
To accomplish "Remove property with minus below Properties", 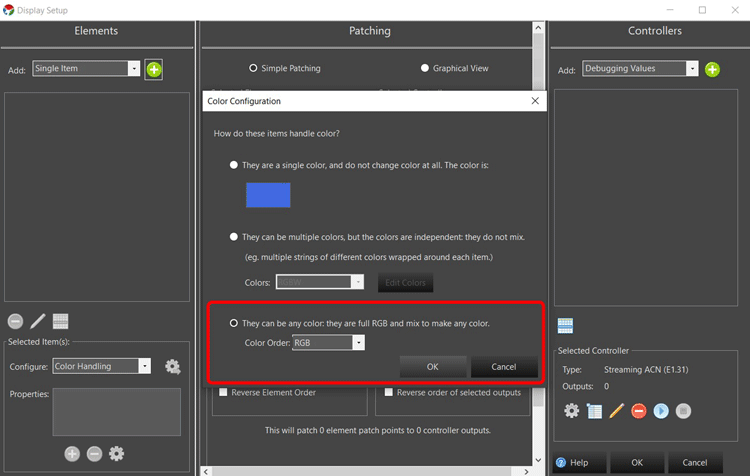I will click(94, 454).
